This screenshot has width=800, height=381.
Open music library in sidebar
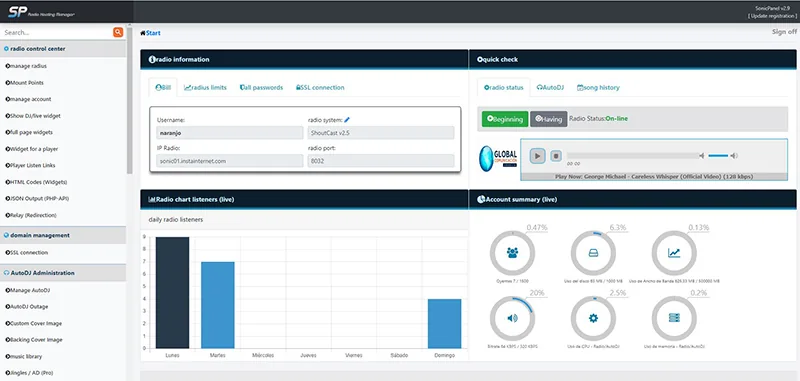(x=24, y=357)
